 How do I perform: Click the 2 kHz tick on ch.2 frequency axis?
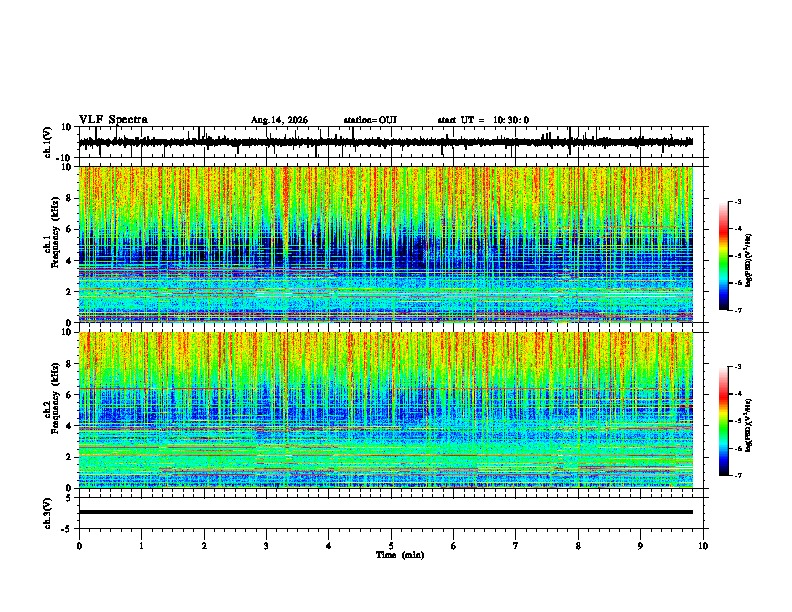(70, 457)
